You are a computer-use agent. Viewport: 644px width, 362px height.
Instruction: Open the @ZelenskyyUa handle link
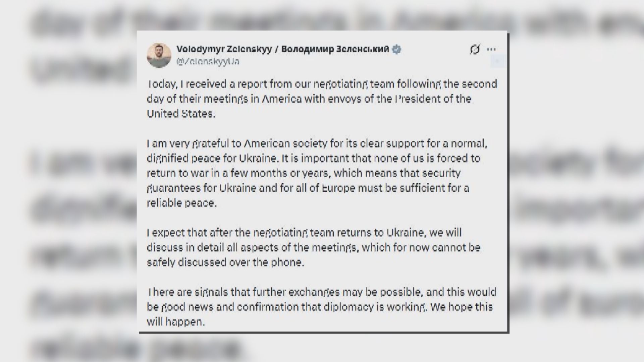point(208,62)
